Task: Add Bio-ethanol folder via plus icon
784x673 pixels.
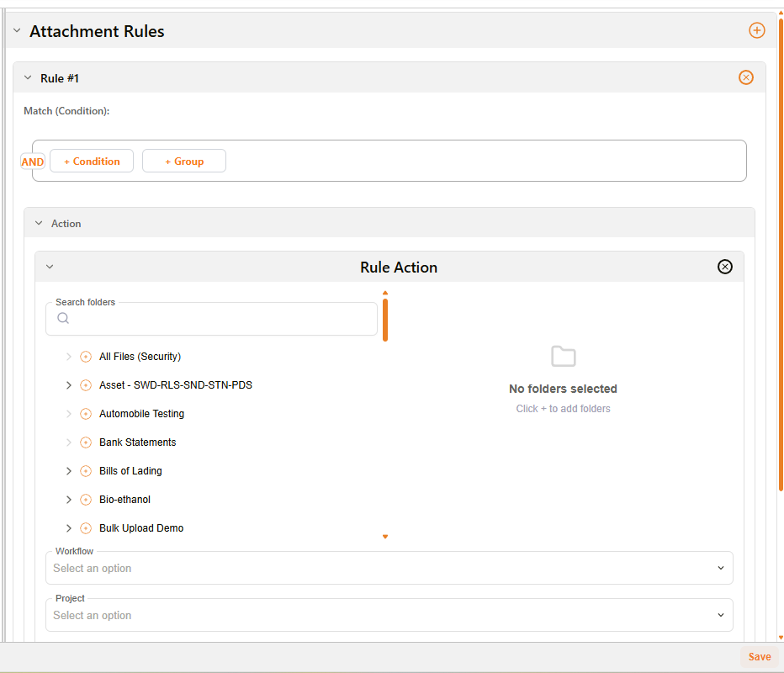Action: tap(86, 500)
